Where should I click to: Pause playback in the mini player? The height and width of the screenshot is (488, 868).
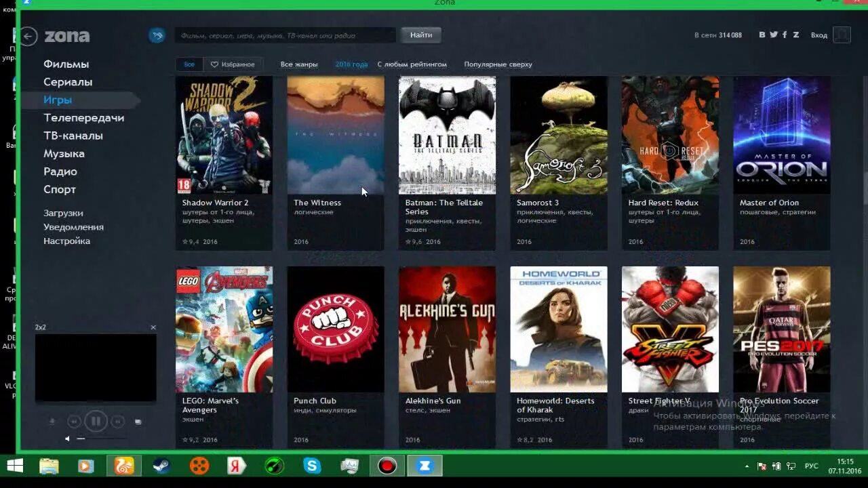pyautogui.click(x=96, y=422)
